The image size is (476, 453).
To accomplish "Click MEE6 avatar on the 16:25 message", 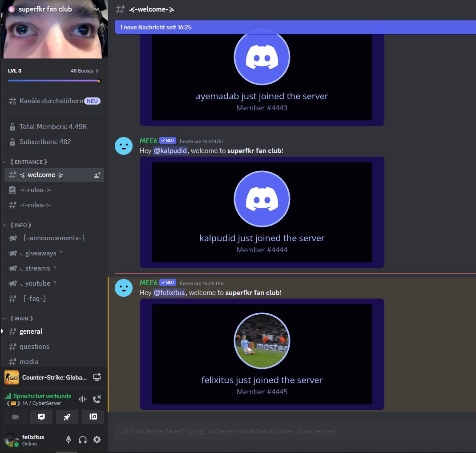I will [x=124, y=288].
